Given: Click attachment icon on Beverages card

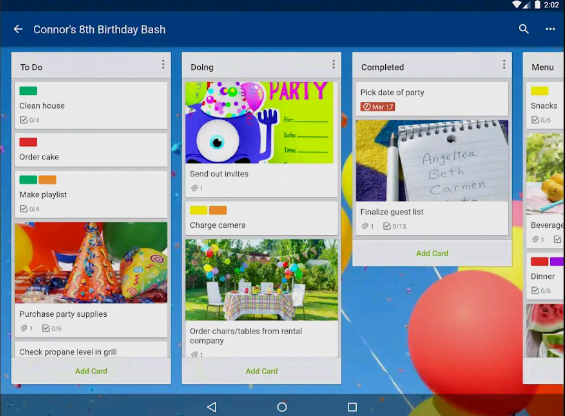Looking at the screenshot, I should point(535,239).
